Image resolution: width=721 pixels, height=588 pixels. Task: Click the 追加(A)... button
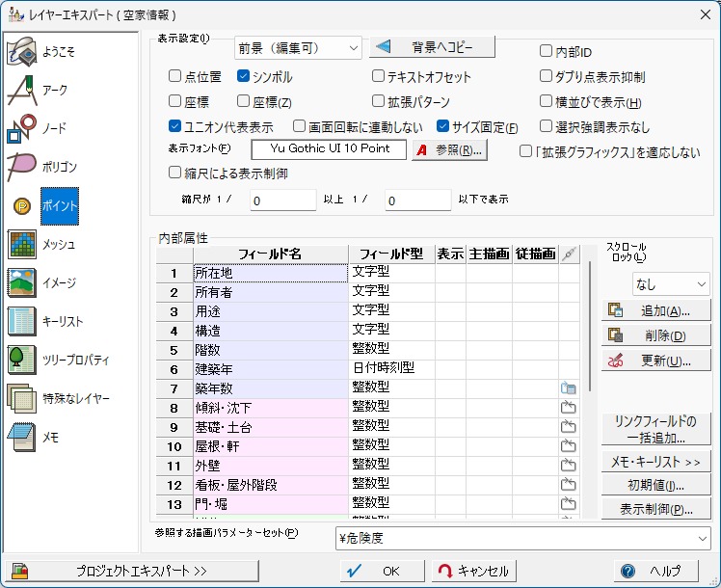(x=656, y=310)
